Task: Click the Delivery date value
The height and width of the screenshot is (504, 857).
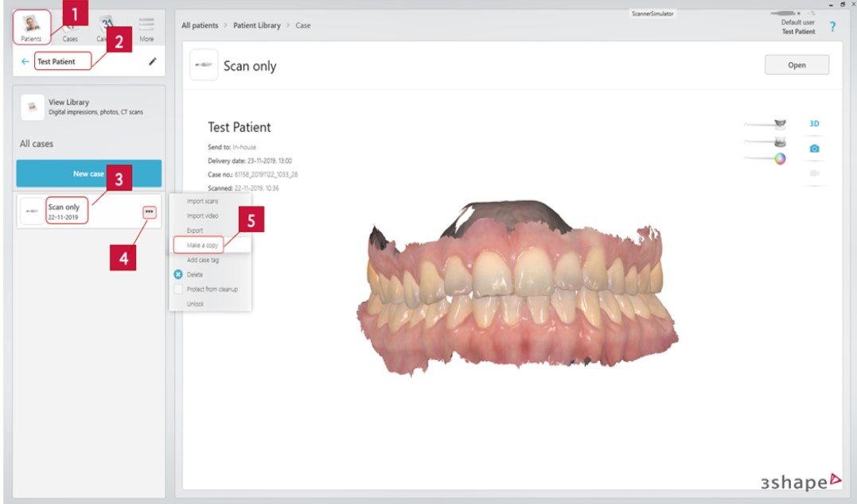Action: [270, 161]
